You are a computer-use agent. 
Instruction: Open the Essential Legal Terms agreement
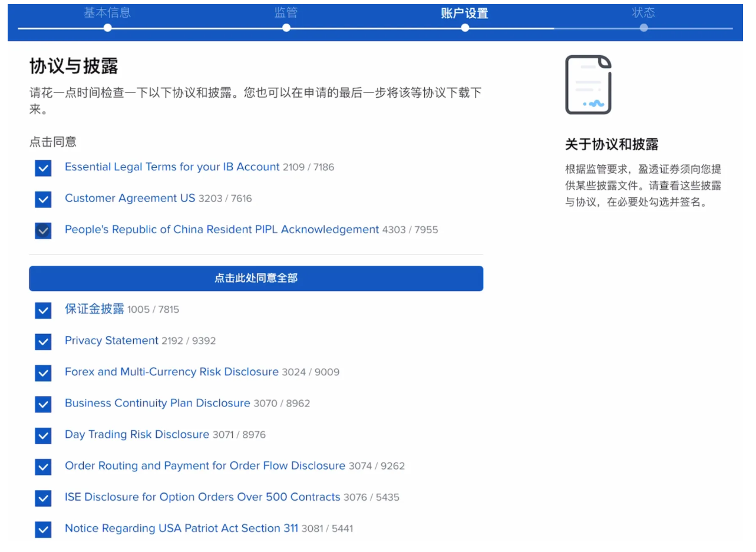coord(171,167)
